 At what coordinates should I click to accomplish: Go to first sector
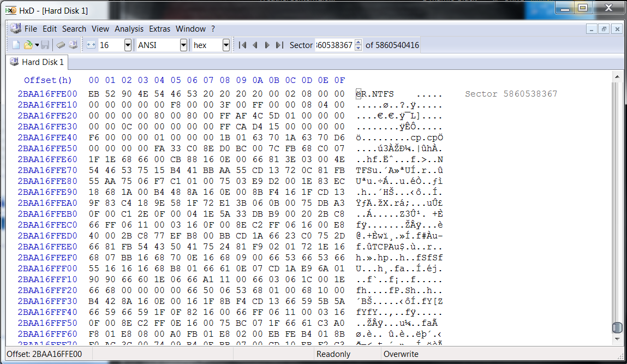click(242, 45)
